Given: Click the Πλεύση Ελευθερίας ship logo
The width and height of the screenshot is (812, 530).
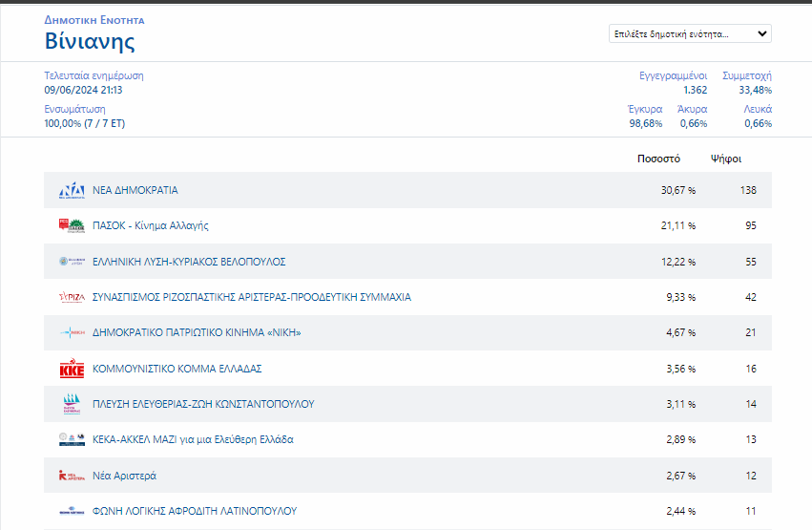Looking at the screenshot, I should coord(72,404).
